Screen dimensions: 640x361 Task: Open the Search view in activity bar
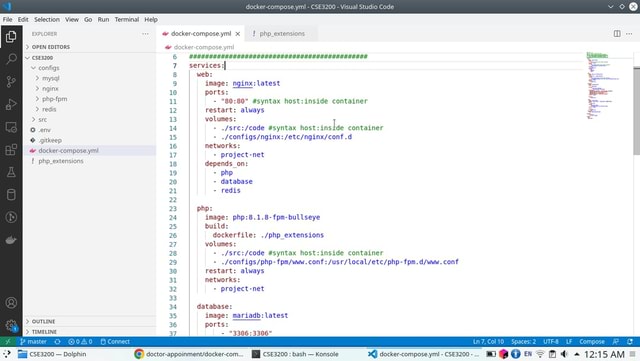click(11, 59)
